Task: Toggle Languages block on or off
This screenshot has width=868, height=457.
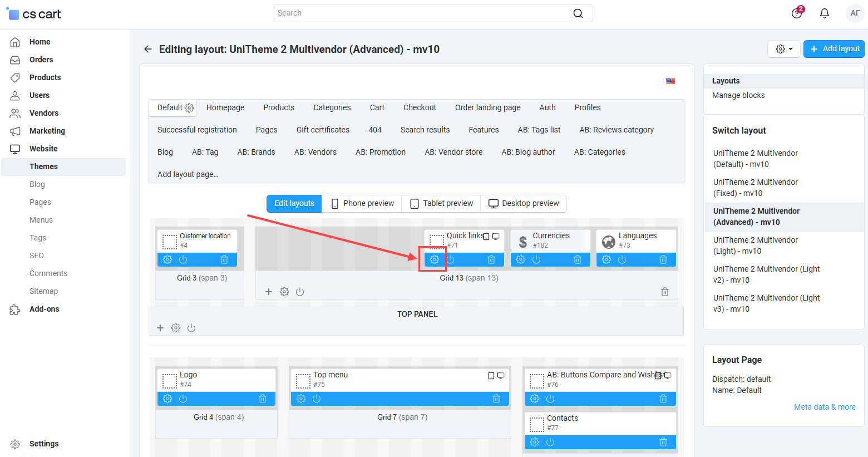Action: point(622,259)
